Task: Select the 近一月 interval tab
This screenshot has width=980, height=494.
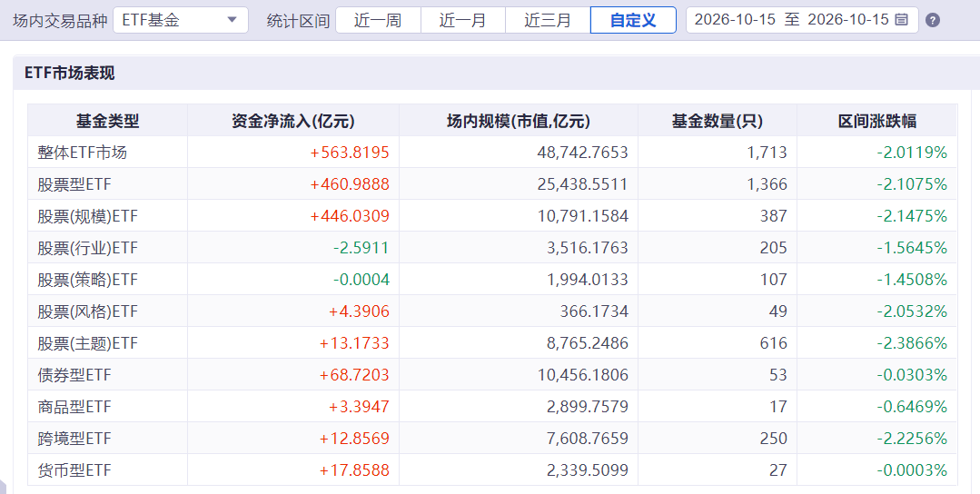Action: coord(463,20)
